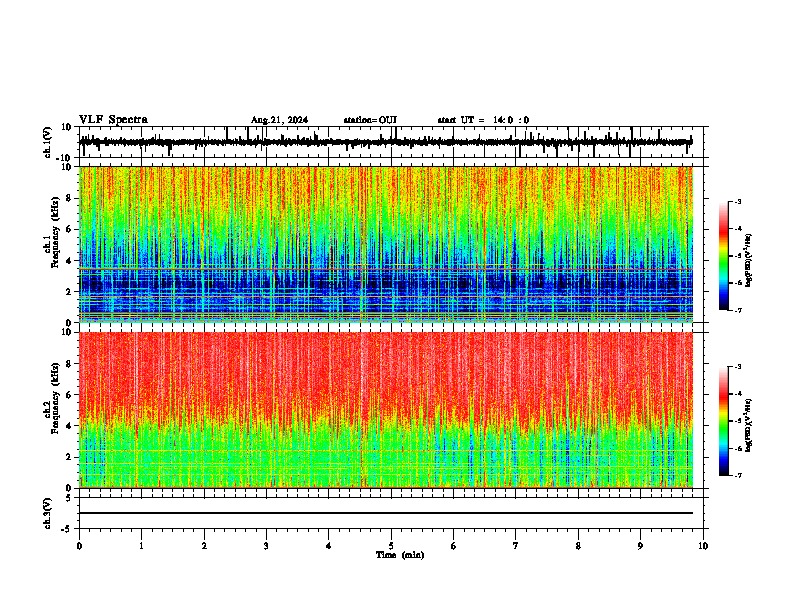Click the "ch.1(V)" waveform axis label

pyautogui.click(x=48, y=142)
